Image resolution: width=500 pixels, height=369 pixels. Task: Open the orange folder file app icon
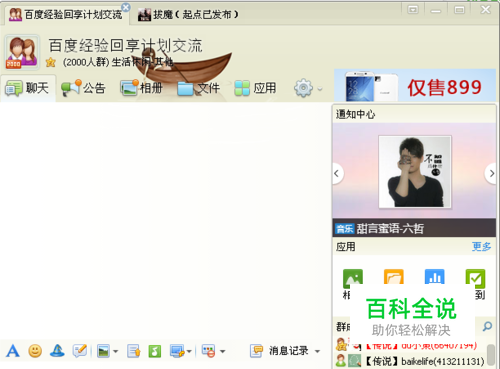click(394, 277)
